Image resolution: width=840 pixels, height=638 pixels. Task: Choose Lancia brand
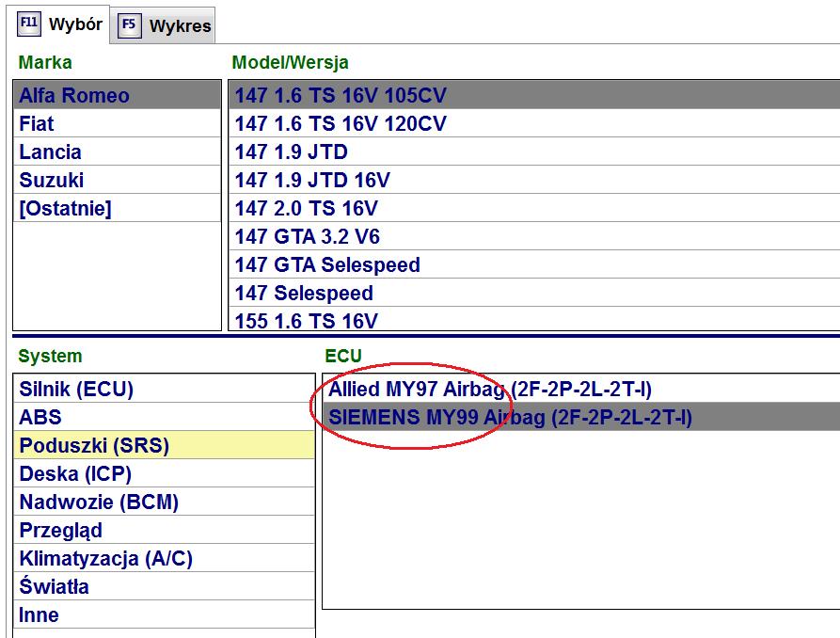[117, 152]
